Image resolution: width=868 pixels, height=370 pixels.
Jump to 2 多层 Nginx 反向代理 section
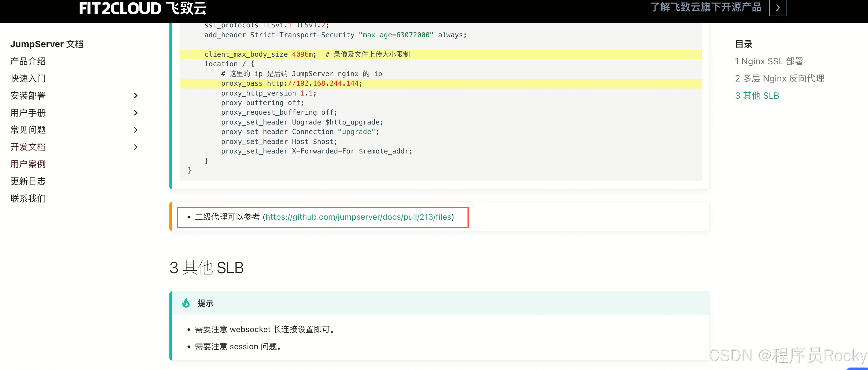pyautogui.click(x=779, y=79)
